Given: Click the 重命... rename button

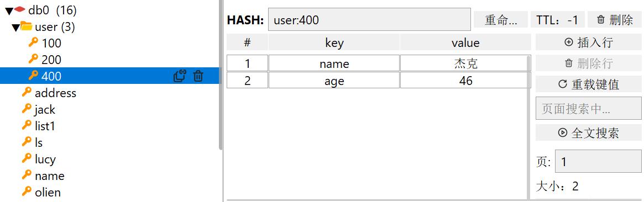Looking at the screenshot, I should pyautogui.click(x=501, y=20).
